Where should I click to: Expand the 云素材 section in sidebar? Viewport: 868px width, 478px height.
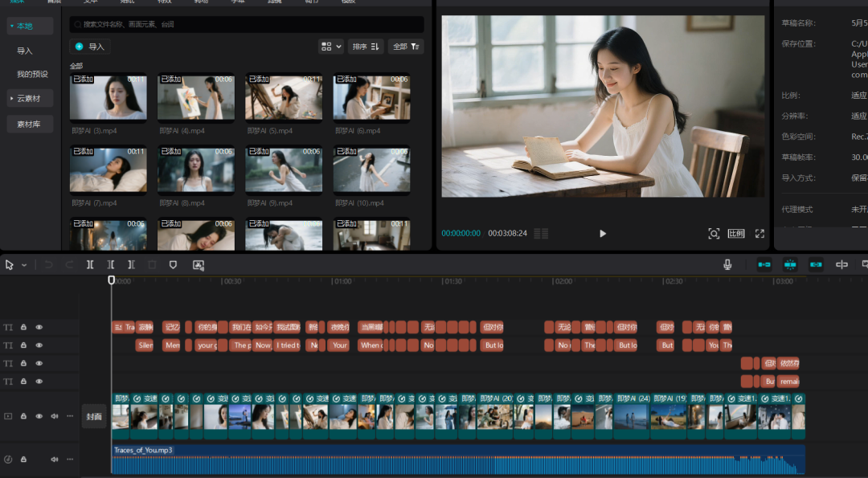click(30, 98)
